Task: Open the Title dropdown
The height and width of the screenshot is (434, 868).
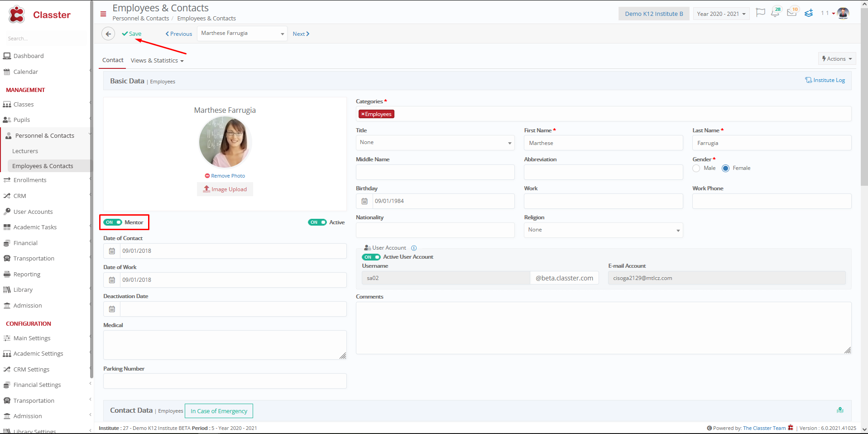Action: 435,143
